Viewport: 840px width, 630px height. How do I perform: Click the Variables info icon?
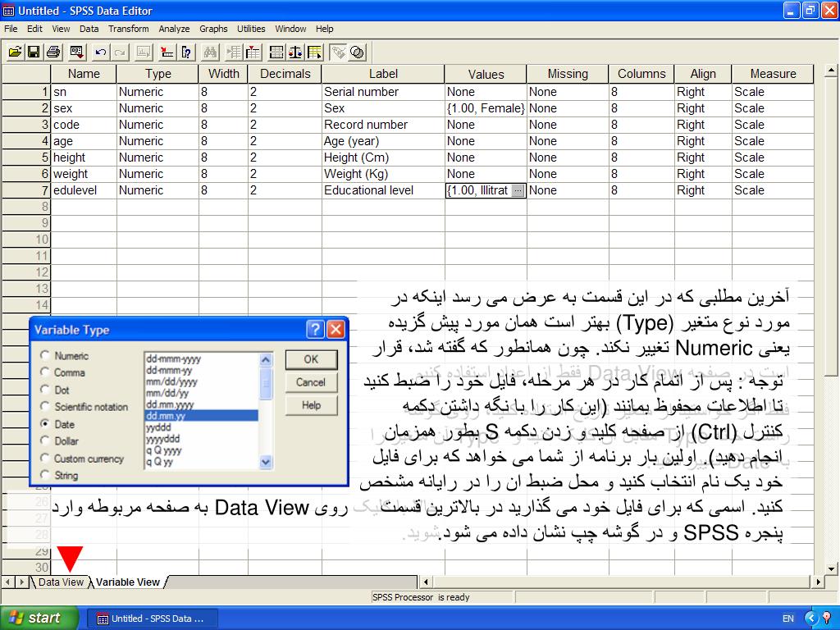click(186, 52)
